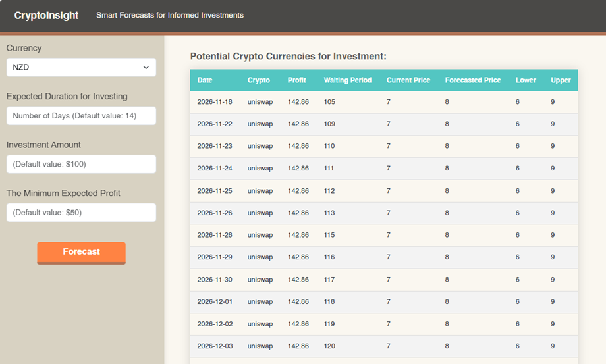Click profit 142.86 in the 2026-11-30 row
Screen dimensions: 606x364
point(298,280)
